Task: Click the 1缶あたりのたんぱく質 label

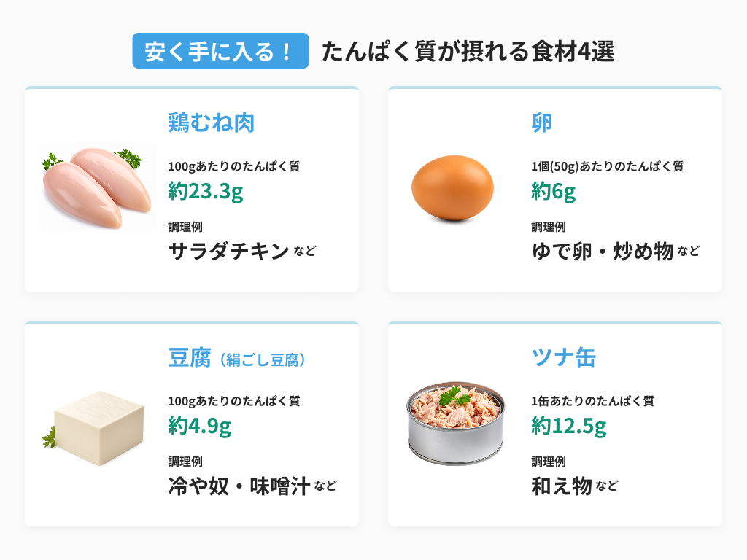Action: (x=592, y=400)
